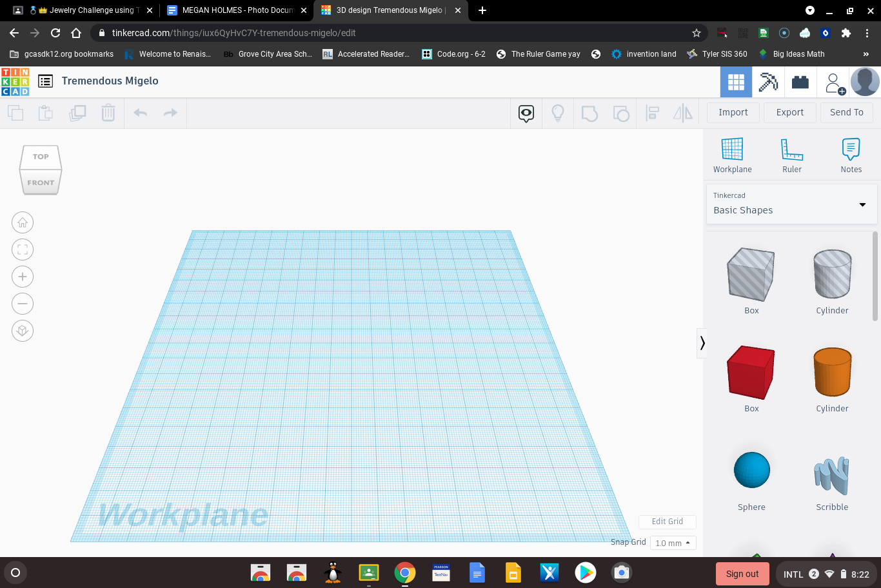This screenshot has width=881, height=588.
Task: Click the Edit Grid button
Action: 667,522
